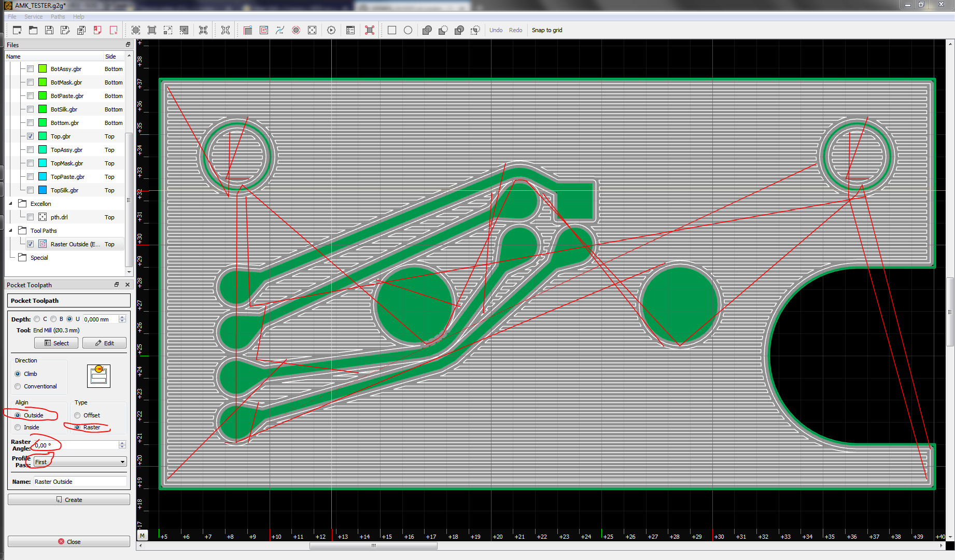Click the green swatch for BotSilk.gbr
Image resolution: width=955 pixels, height=560 pixels.
pyautogui.click(x=43, y=109)
